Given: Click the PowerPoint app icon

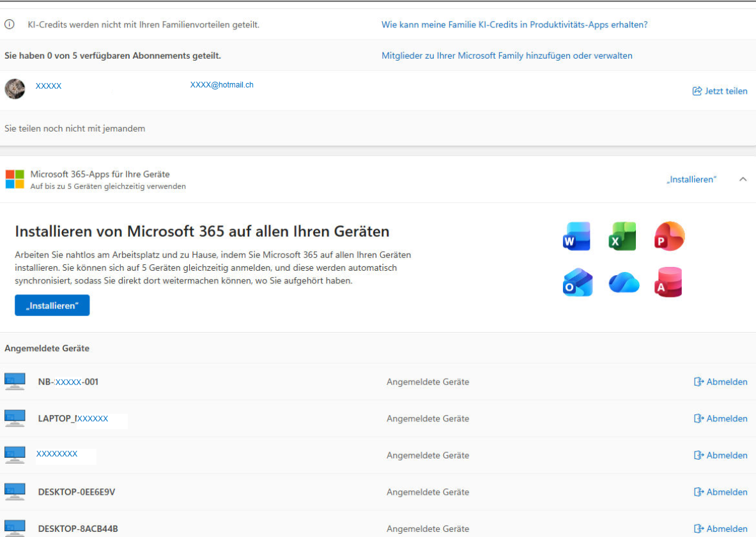Looking at the screenshot, I should coord(669,236).
